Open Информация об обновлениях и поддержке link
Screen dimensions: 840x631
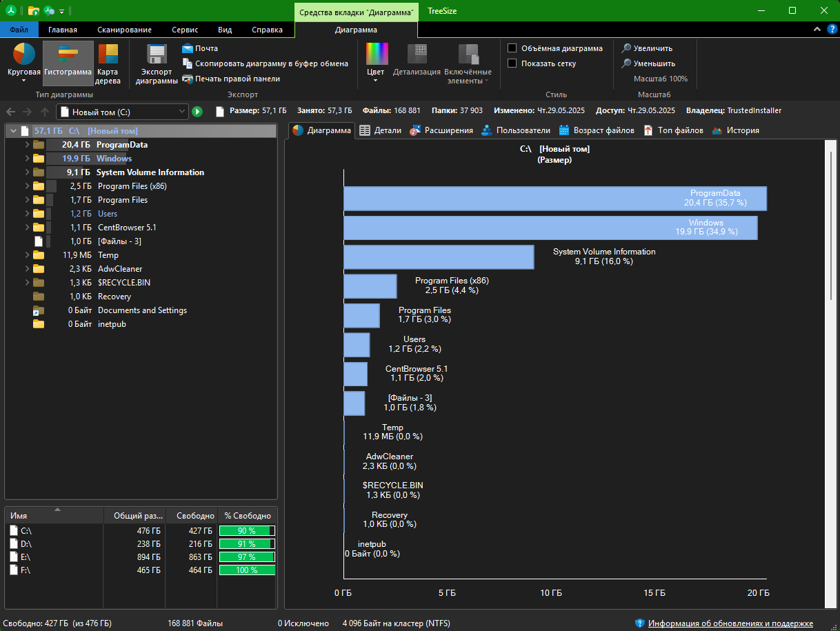[x=730, y=623]
